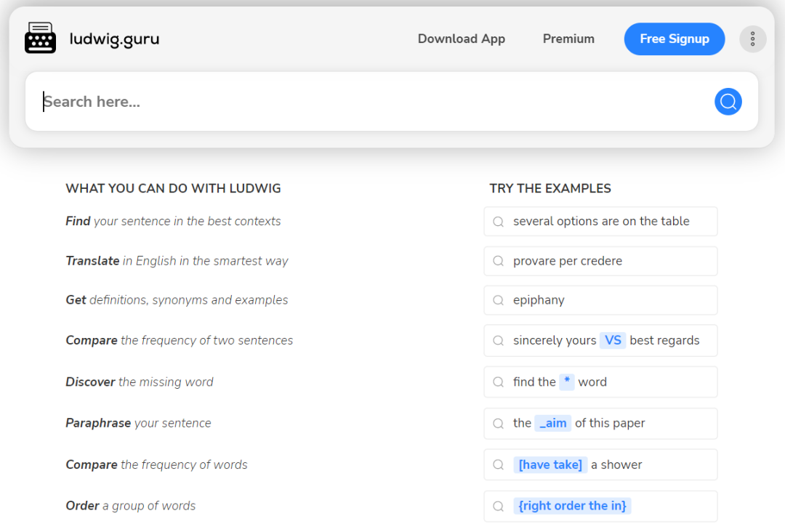The image size is (785, 532).
Task: Choose the 'a shower' example row
Action: point(616,464)
